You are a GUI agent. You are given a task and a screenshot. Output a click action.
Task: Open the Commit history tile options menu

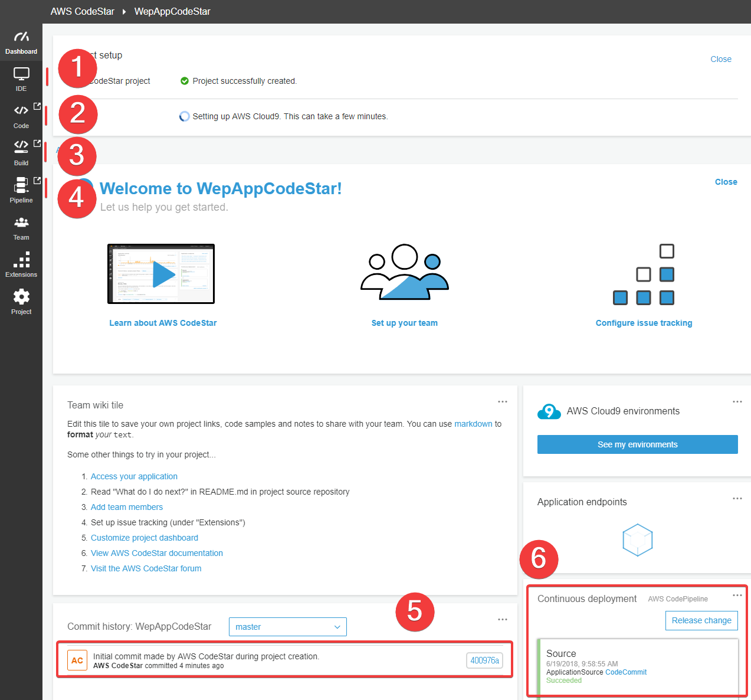click(503, 619)
